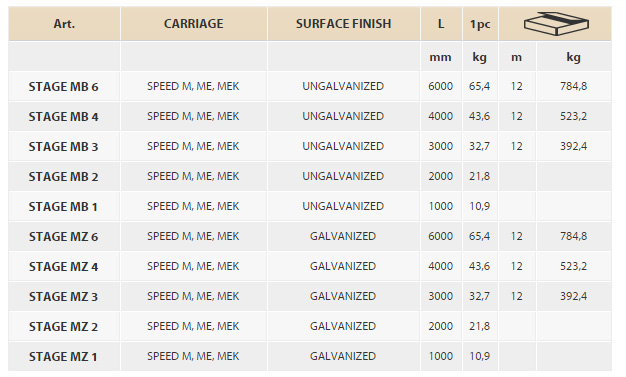Click the STAGE MZ 4 article name
This screenshot has width=626, height=377.
tap(63, 266)
